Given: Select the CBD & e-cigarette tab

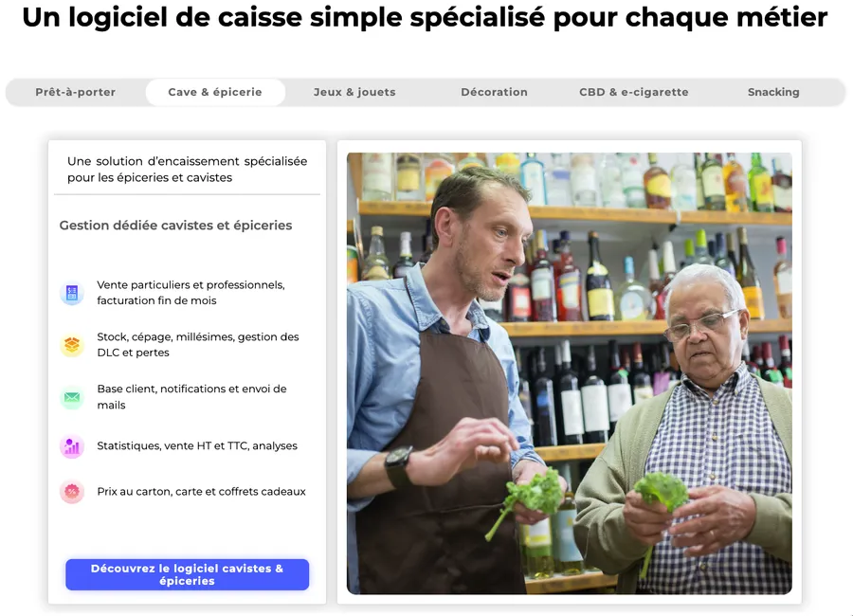Looking at the screenshot, I should (634, 92).
